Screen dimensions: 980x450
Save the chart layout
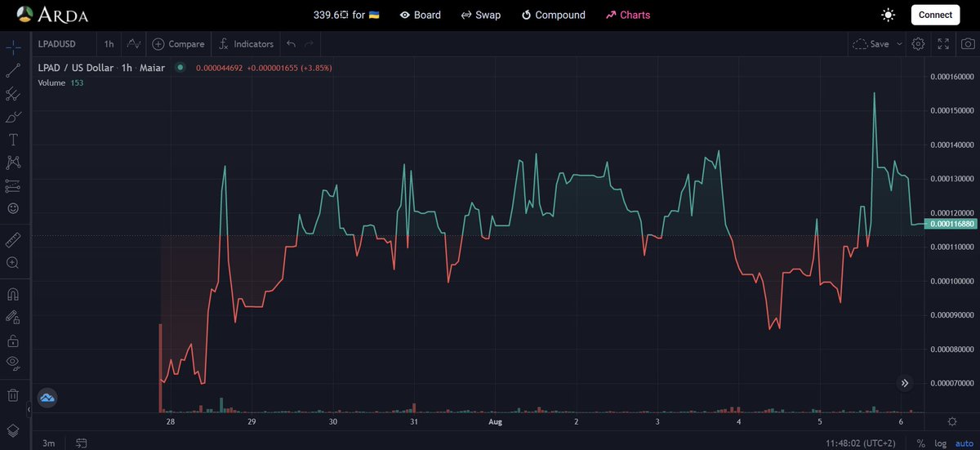click(871, 44)
